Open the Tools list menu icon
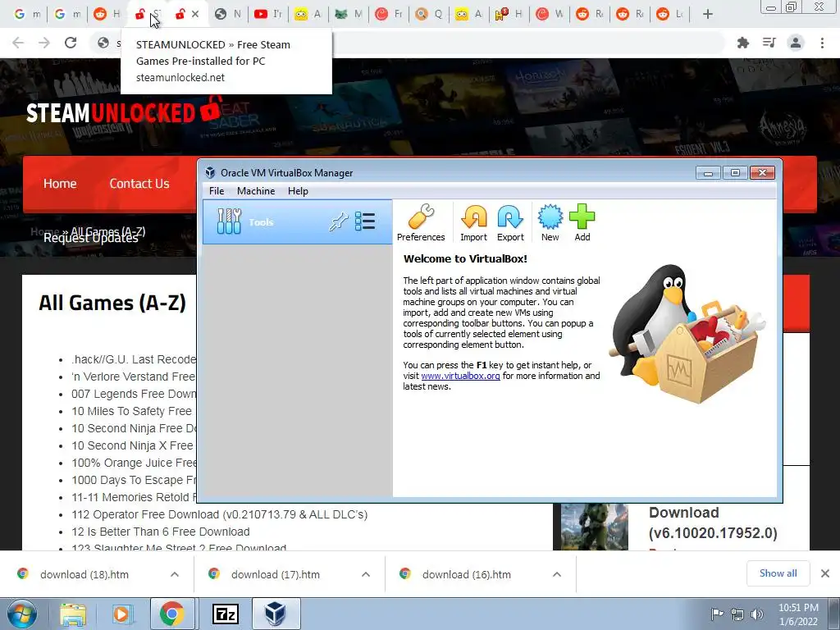The width and height of the screenshot is (840, 630). tap(365, 221)
